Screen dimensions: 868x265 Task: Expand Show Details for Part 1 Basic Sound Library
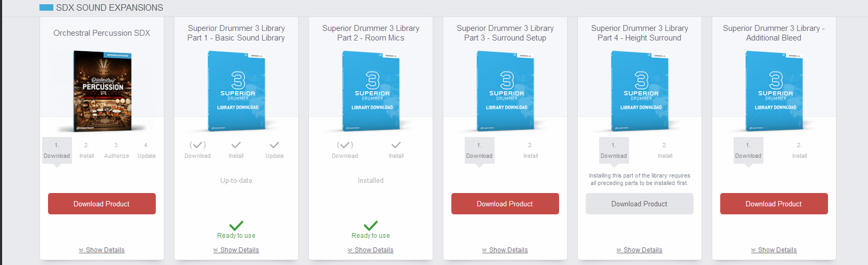coord(236,250)
